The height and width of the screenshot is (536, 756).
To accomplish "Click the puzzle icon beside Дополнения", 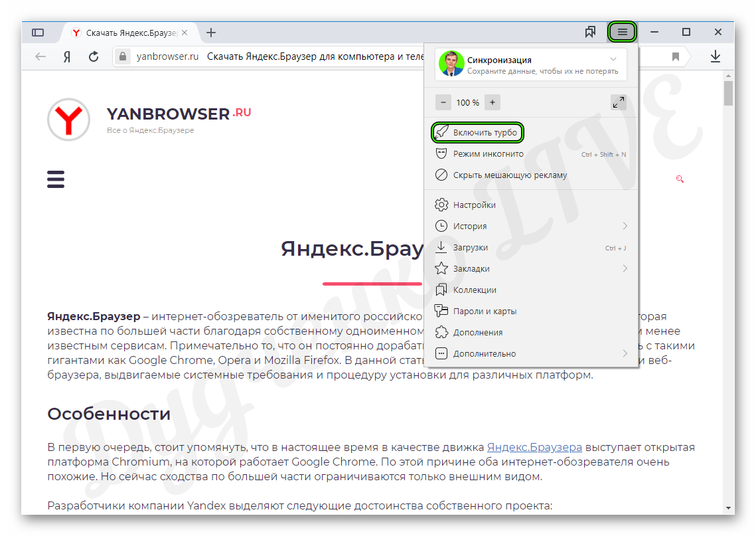I will pyautogui.click(x=441, y=332).
